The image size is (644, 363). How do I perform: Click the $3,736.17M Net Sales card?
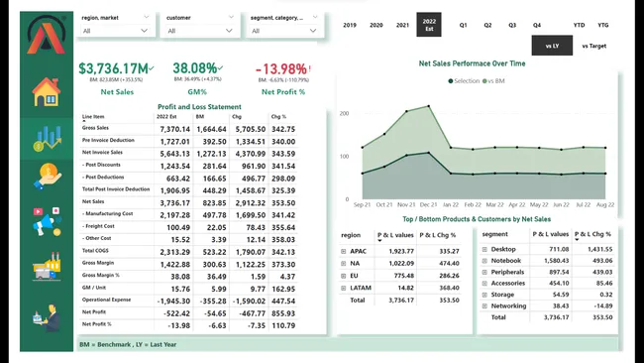[116, 68]
